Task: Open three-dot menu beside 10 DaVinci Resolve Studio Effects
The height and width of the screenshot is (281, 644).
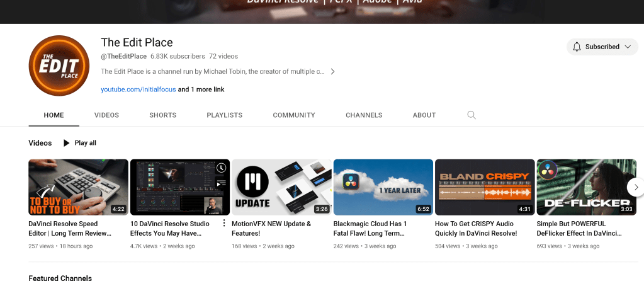Action: point(224,223)
